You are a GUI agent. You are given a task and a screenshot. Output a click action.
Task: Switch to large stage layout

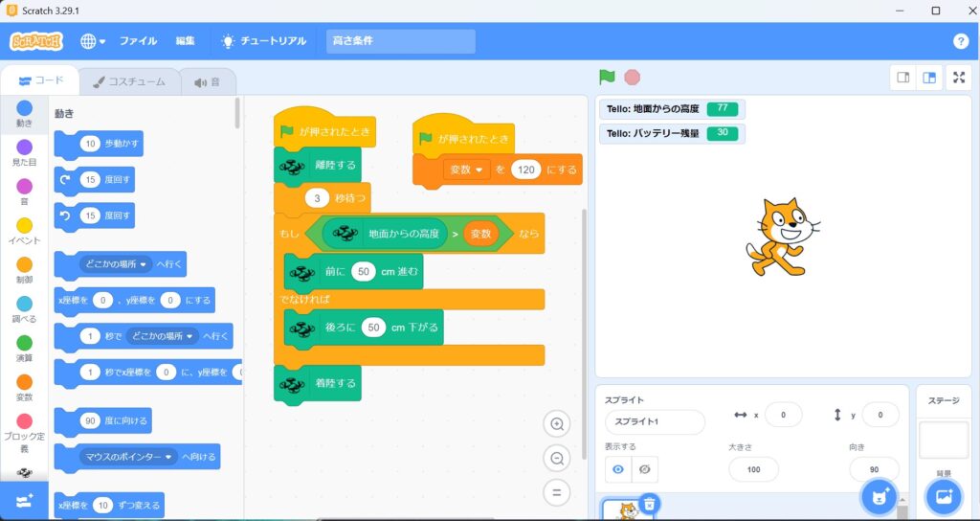tap(929, 77)
